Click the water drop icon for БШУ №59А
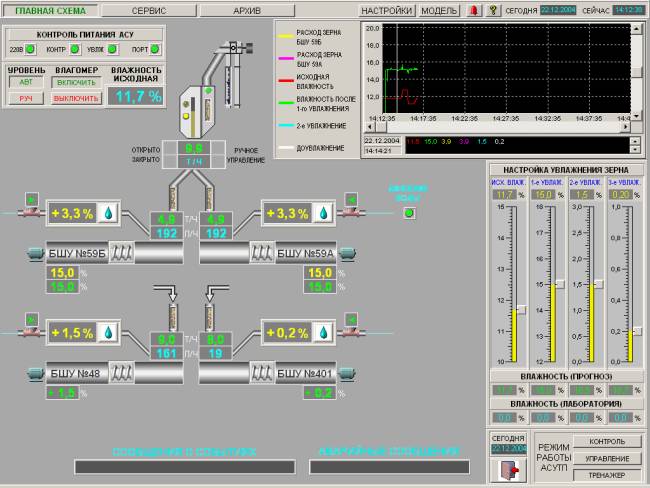The width and height of the screenshot is (650, 488). coord(325,212)
